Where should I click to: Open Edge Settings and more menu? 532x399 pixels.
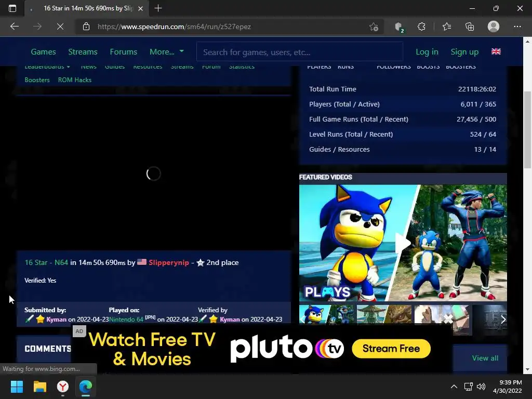(x=517, y=26)
